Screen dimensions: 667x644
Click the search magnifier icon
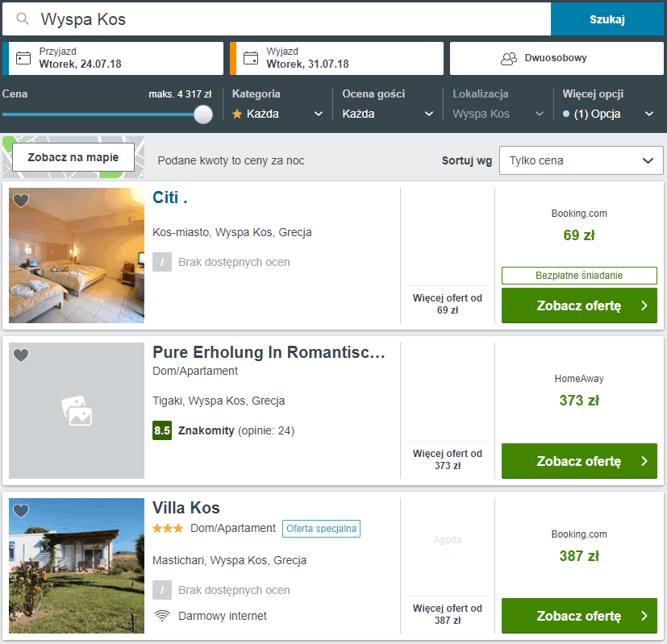[x=23, y=19]
